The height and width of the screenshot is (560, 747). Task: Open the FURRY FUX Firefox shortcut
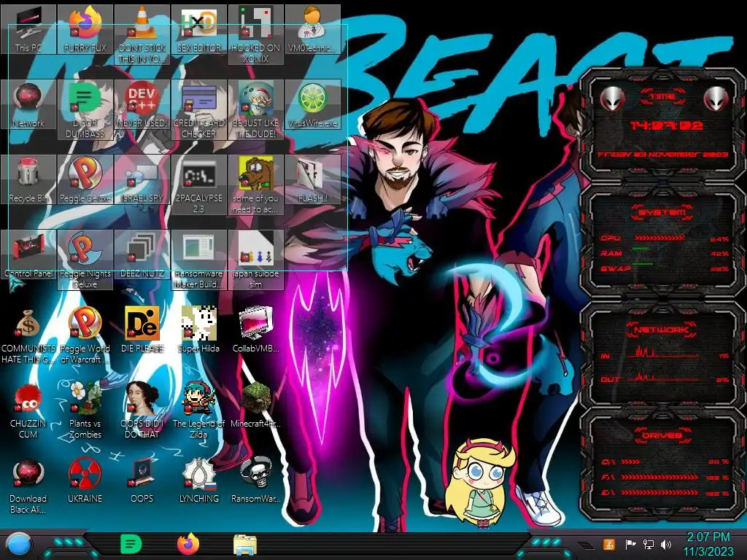(x=85, y=29)
